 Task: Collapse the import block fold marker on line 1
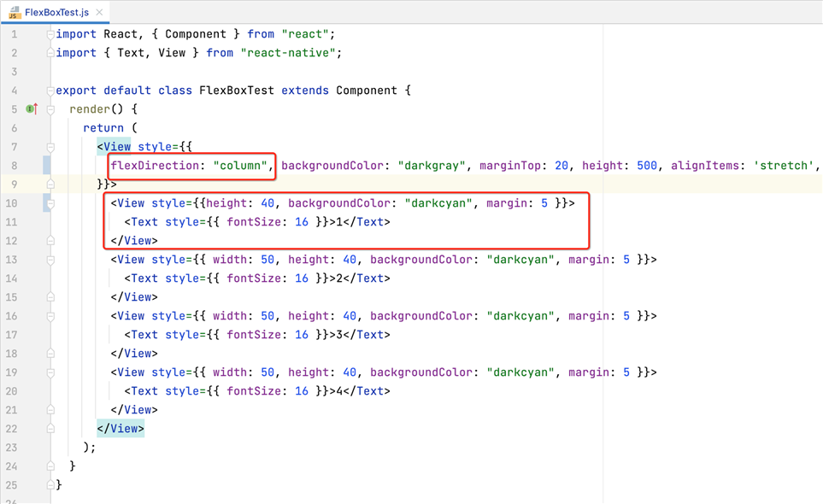50,34
